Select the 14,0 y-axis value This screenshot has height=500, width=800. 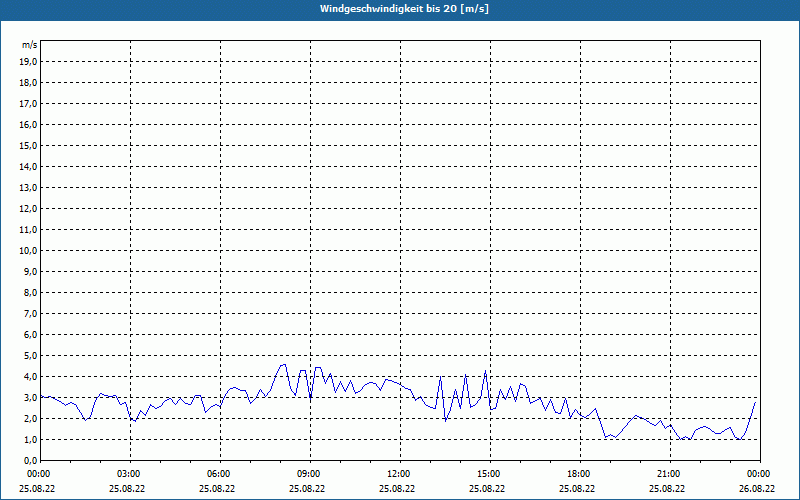tap(28, 166)
